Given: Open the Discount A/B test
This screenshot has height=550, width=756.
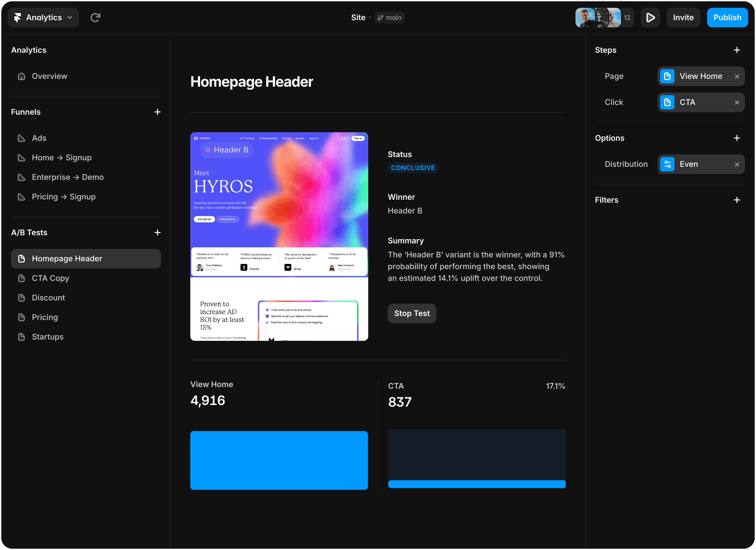Looking at the screenshot, I should (86, 298).
